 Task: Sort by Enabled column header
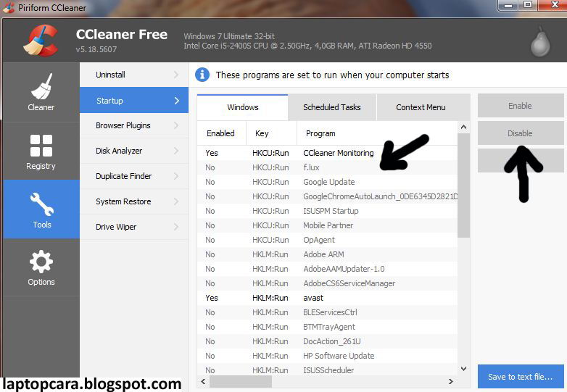point(220,133)
